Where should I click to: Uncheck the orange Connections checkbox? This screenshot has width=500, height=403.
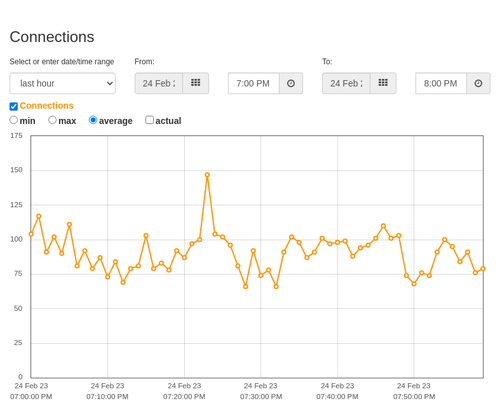14,106
